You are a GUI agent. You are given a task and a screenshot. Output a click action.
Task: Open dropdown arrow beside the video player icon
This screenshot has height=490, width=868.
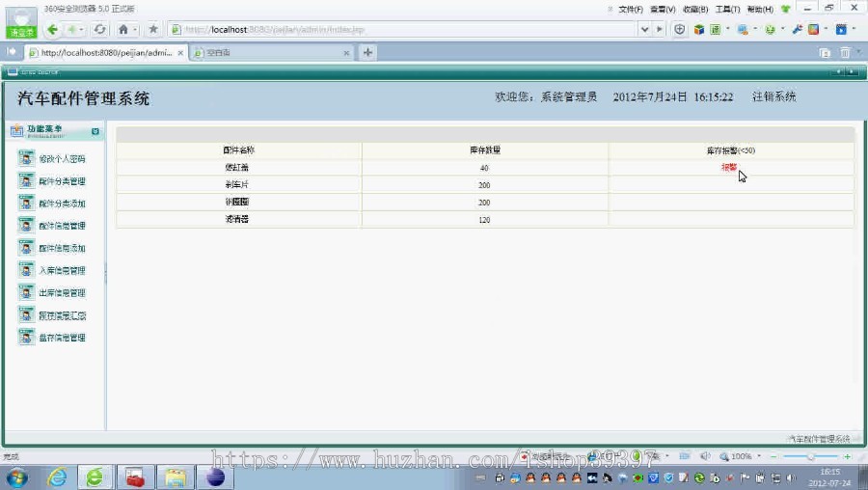855,29
